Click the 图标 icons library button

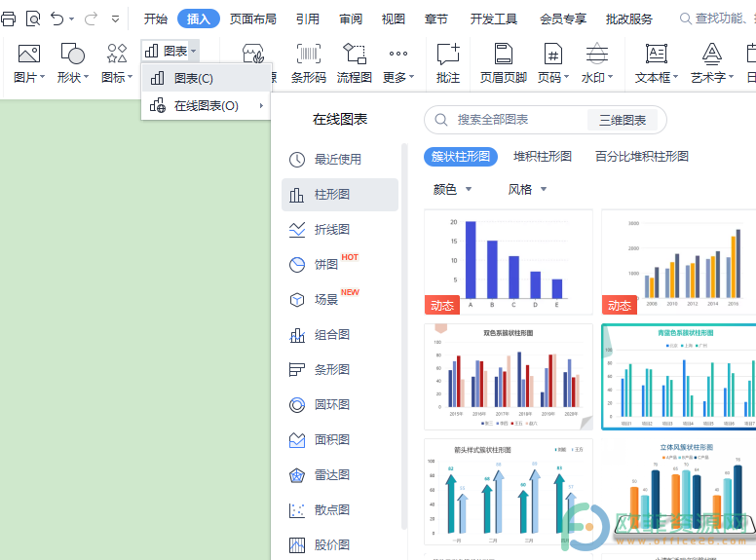[x=117, y=54]
